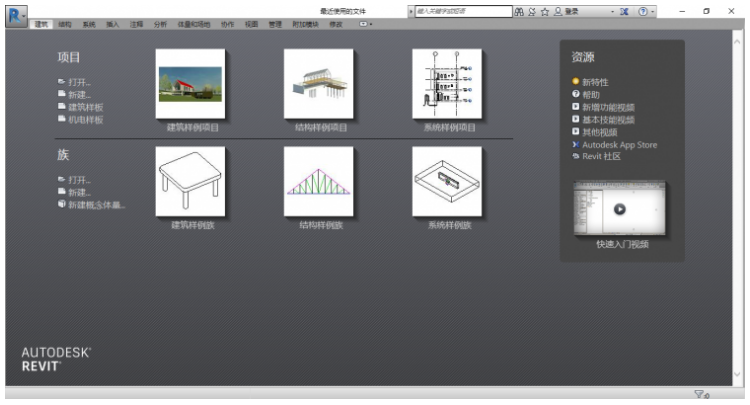The width and height of the screenshot is (750, 405).
Task: Click the search binoculars icon
Action: (521, 11)
